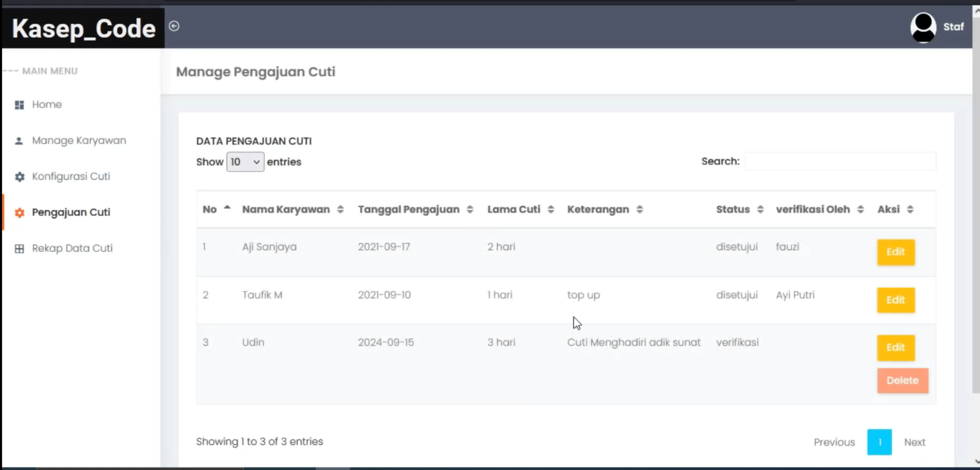Open the Show entries dropdown
980x470 pixels.
point(245,162)
